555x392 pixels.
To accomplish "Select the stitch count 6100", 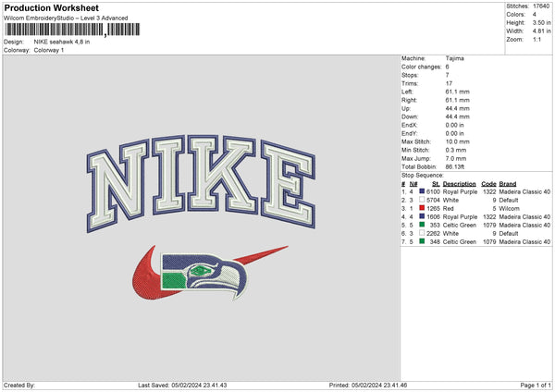I will pyautogui.click(x=433, y=191).
